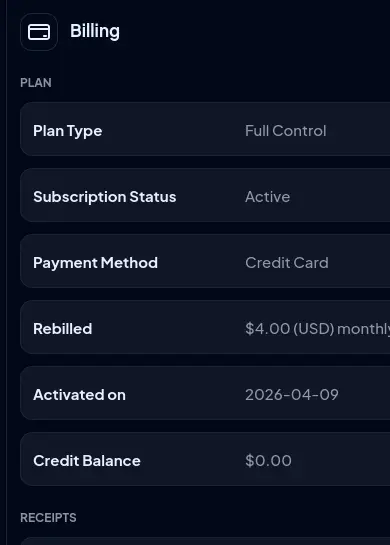Open the Payment Method row

point(205,261)
